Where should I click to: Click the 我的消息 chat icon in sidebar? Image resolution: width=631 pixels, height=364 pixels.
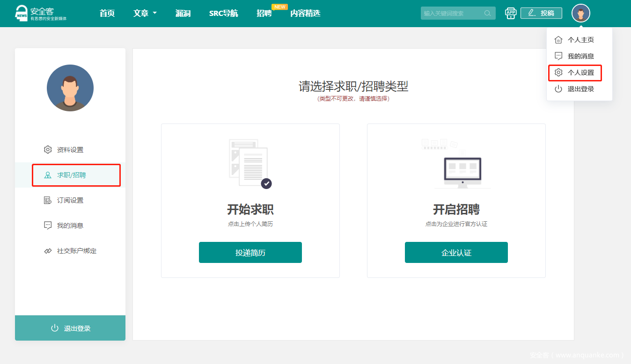point(48,226)
